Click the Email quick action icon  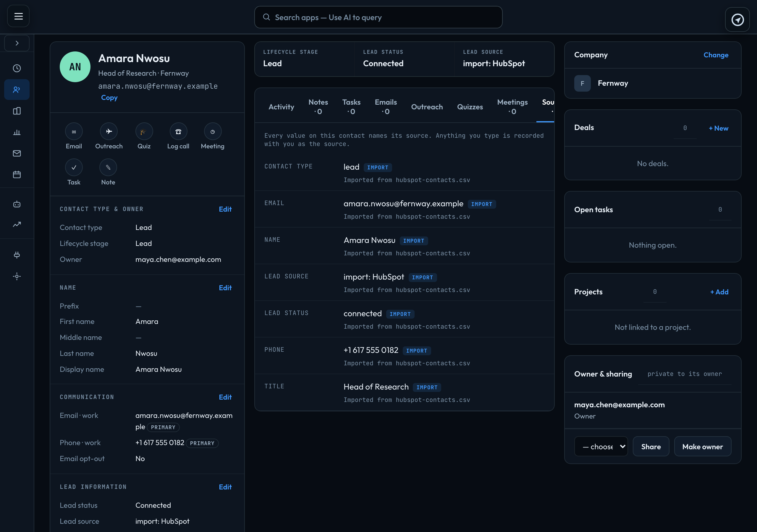[74, 132]
